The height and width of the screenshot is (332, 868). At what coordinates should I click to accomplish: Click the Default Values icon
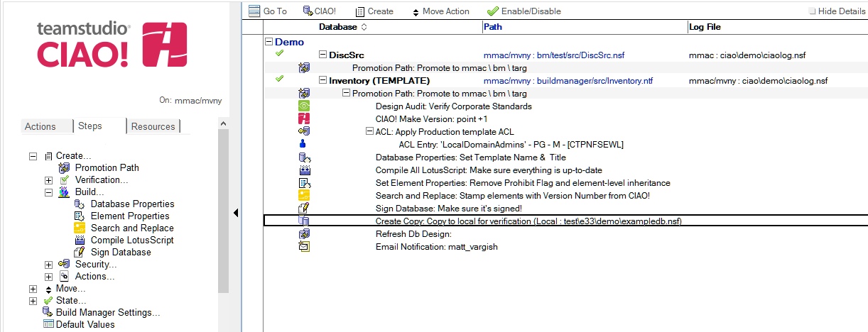(x=48, y=325)
